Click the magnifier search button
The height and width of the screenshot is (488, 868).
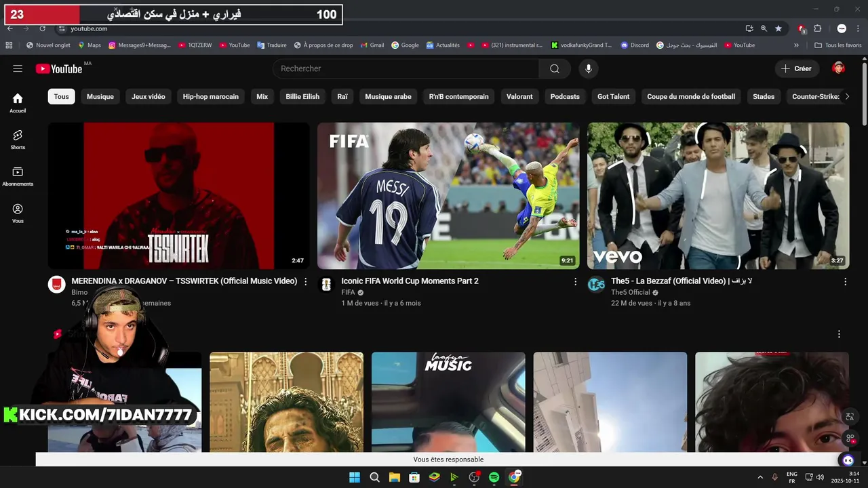point(555,68)
